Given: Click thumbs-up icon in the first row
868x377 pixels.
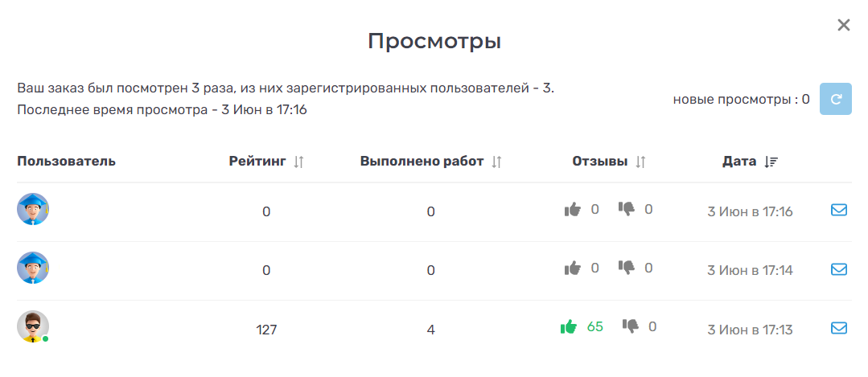Looking at the screenshot, I should [x=573, y=210].
